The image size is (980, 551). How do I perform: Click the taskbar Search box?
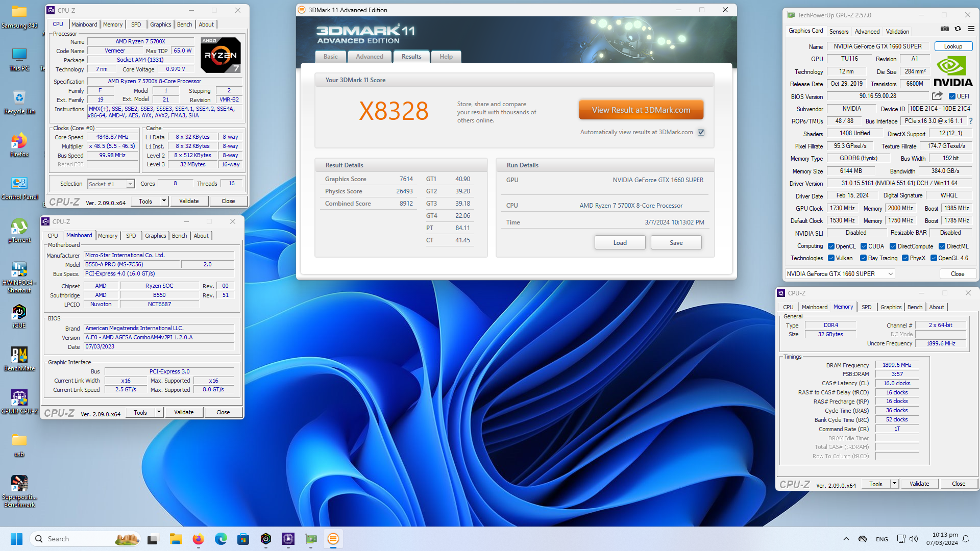[x=86, y=539]
